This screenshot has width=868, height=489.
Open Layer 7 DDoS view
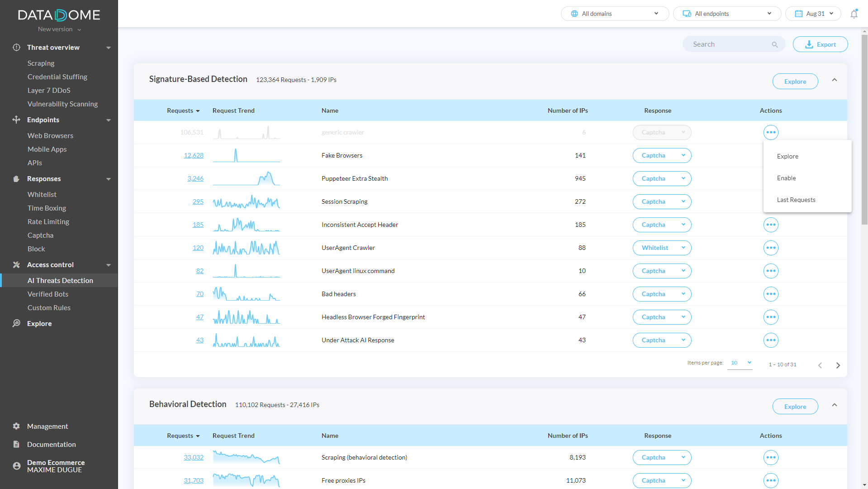pos(49,90)
